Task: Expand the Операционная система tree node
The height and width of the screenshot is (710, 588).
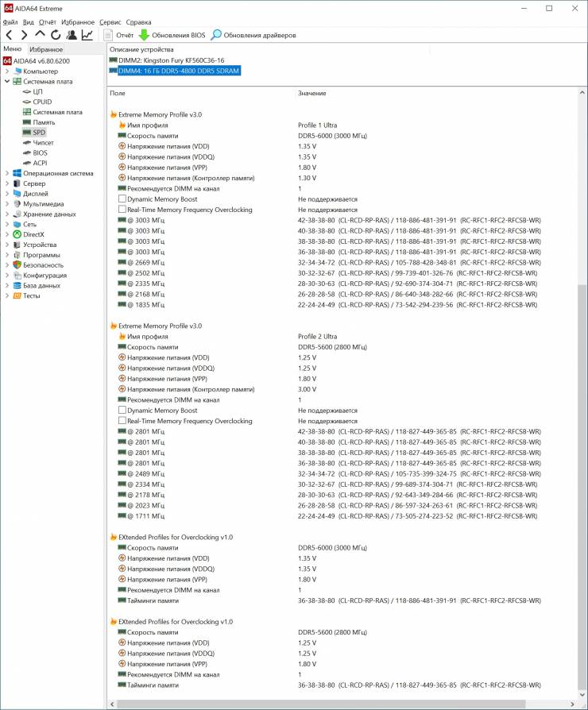Action: pyautogui.click(x=7, y=173)
